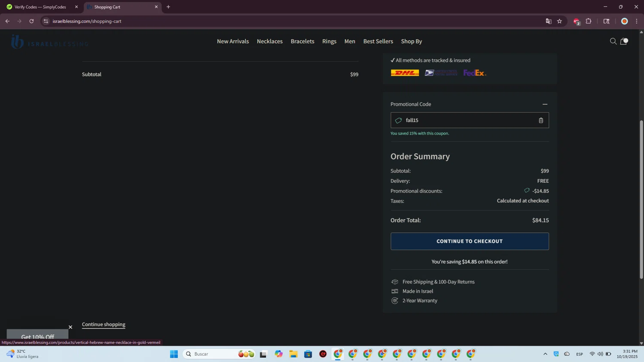This screenshot has height=362, width=644.
Task: Open the Bracelets menu
Action: [302, 41]
